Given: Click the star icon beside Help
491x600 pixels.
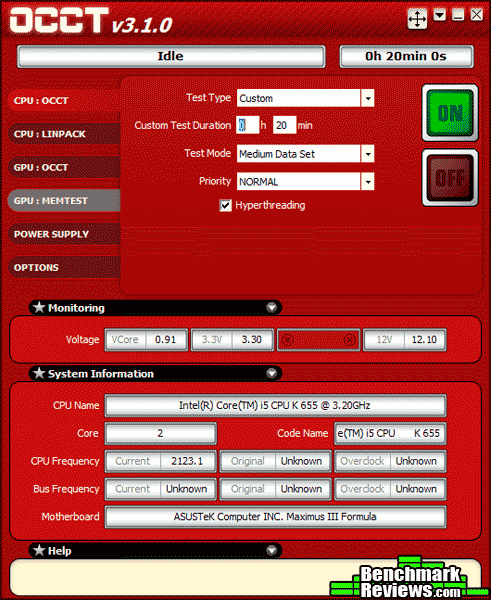Looking at the screenshot, I should tap(39, 550).
